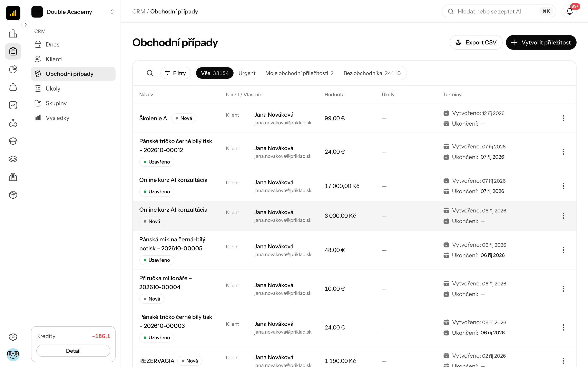Image resolution: width=588 pixels, height=367 pixels.
Task: Open the stacked layers sidebar icon
Action: (x=13, y=159)
